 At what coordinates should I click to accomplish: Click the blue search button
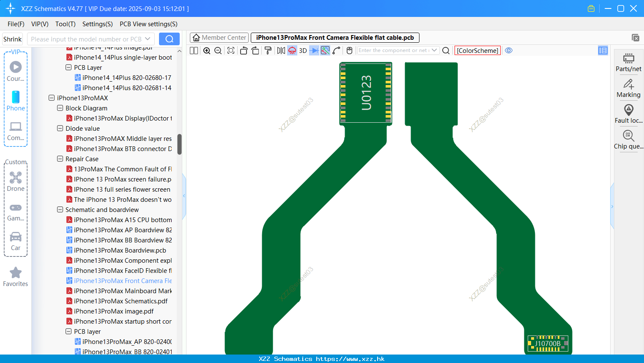[x=169, y=39]
